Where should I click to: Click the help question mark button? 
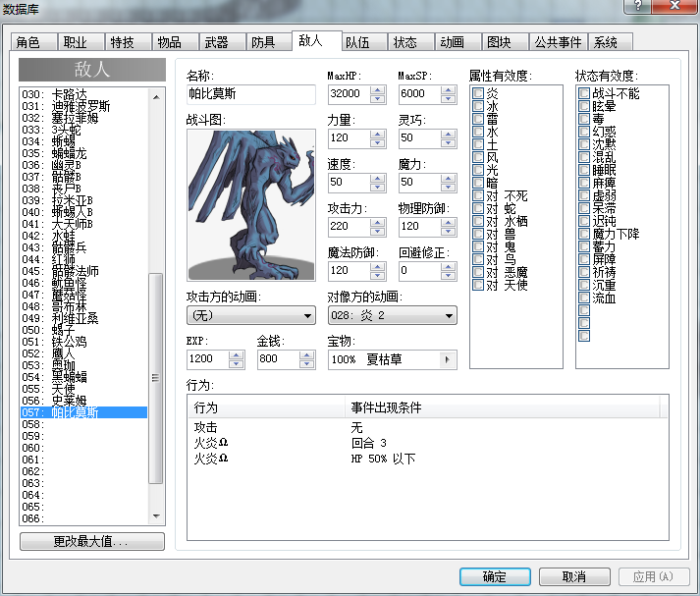click(638, 5)
